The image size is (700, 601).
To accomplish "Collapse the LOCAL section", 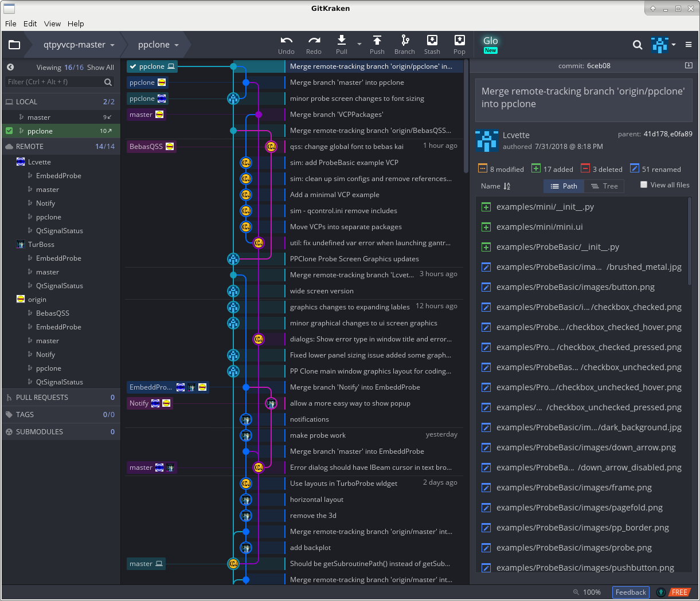I will pos(60,101).
